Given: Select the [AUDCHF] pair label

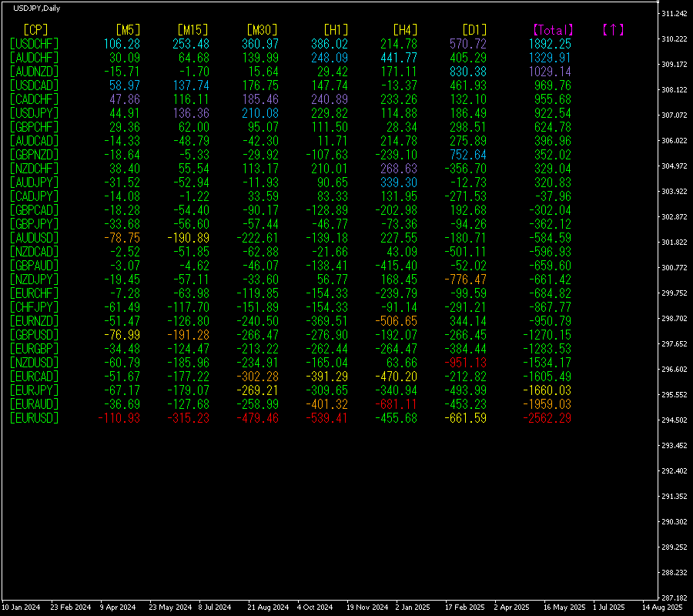Looking at the screenshot, I should [34, 58].
